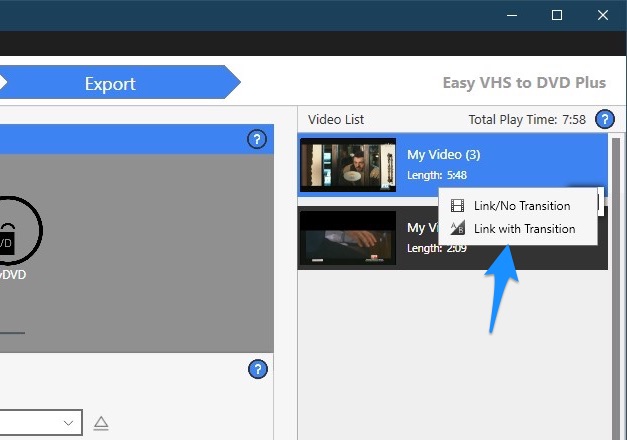
Task: Click the Length: 2:09 label
Action: 437,248
